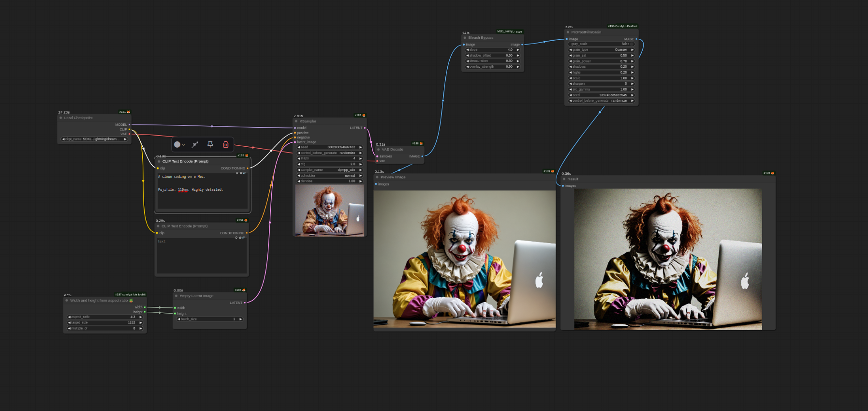This screenshot has width=868, height=411.
Task: Click the ProPostFilmGrain seed value field
Action: [602, 95]
